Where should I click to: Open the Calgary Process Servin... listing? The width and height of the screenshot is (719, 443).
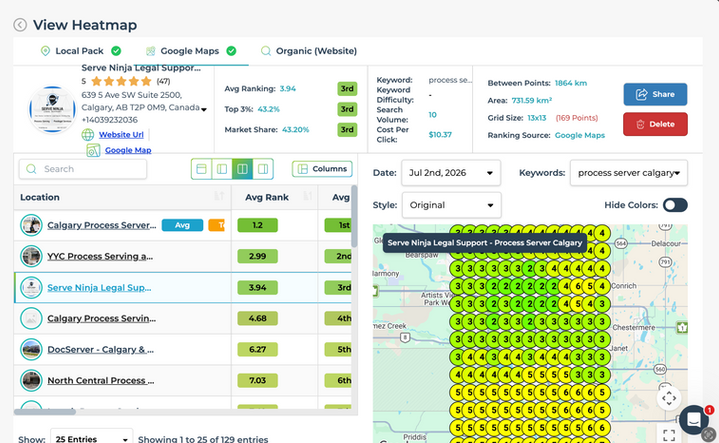click(101, 318)
